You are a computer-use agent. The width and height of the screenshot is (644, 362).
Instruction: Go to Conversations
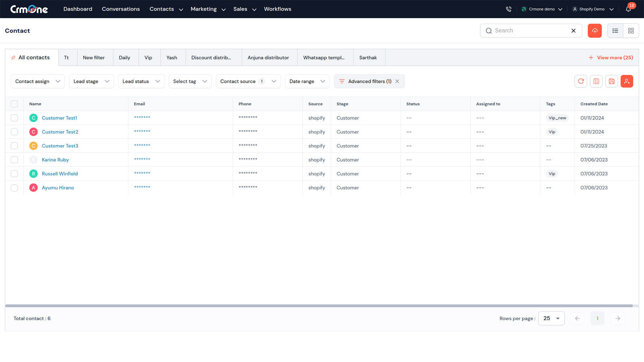pos(121,9)
